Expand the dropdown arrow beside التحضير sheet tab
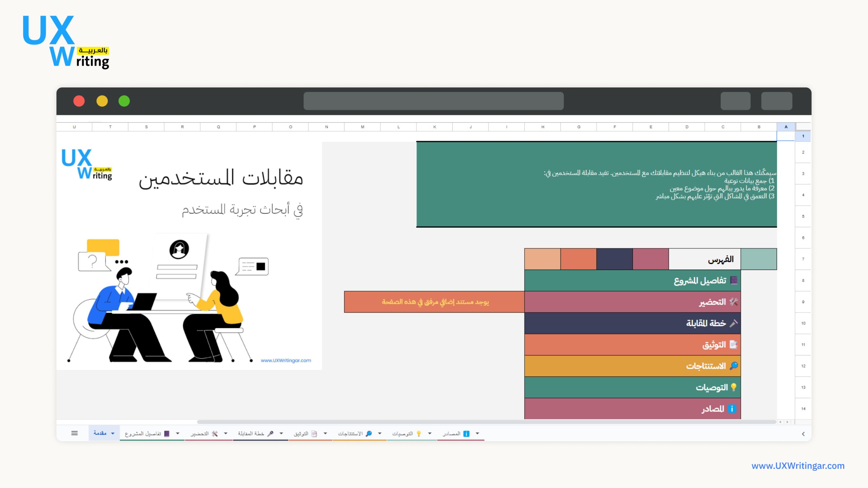 coord(225,433)
